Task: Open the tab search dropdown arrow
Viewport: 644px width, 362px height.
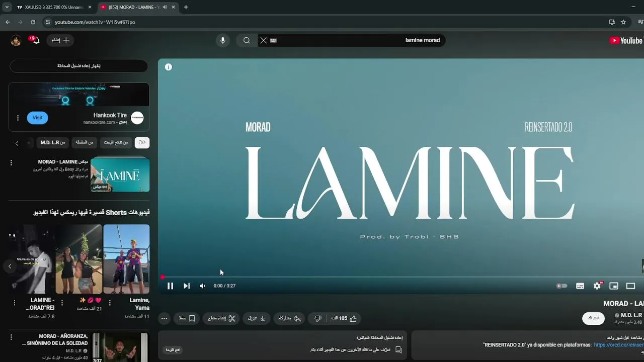Action: 7,8
